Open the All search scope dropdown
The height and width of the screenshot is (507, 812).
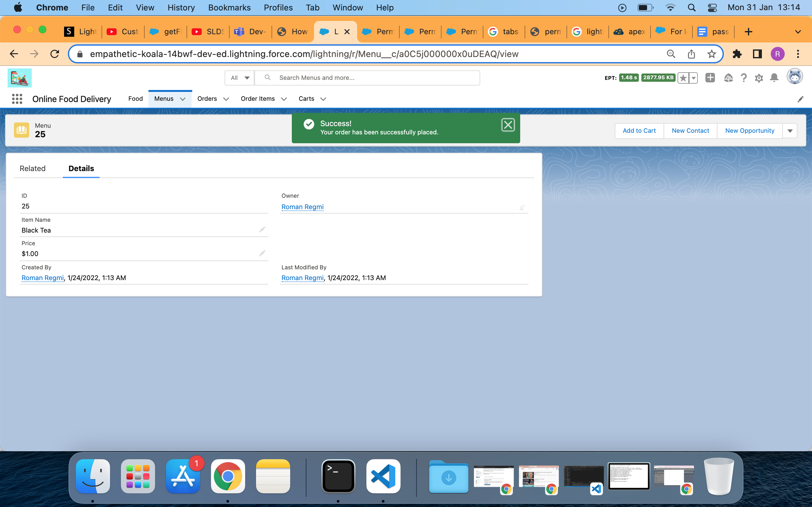coord(239,78)
